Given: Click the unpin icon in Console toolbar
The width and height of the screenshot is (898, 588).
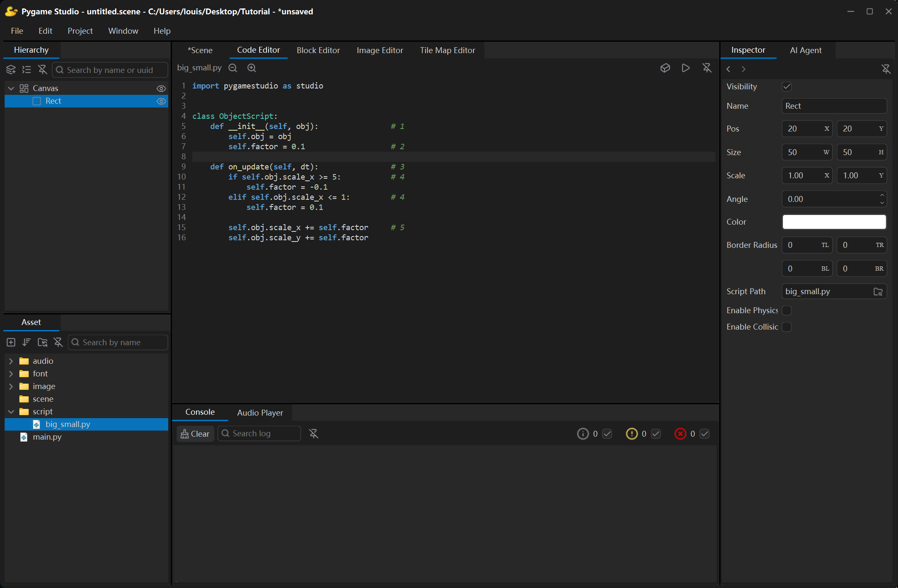Looking at the screenshot, I should (314, 434).
